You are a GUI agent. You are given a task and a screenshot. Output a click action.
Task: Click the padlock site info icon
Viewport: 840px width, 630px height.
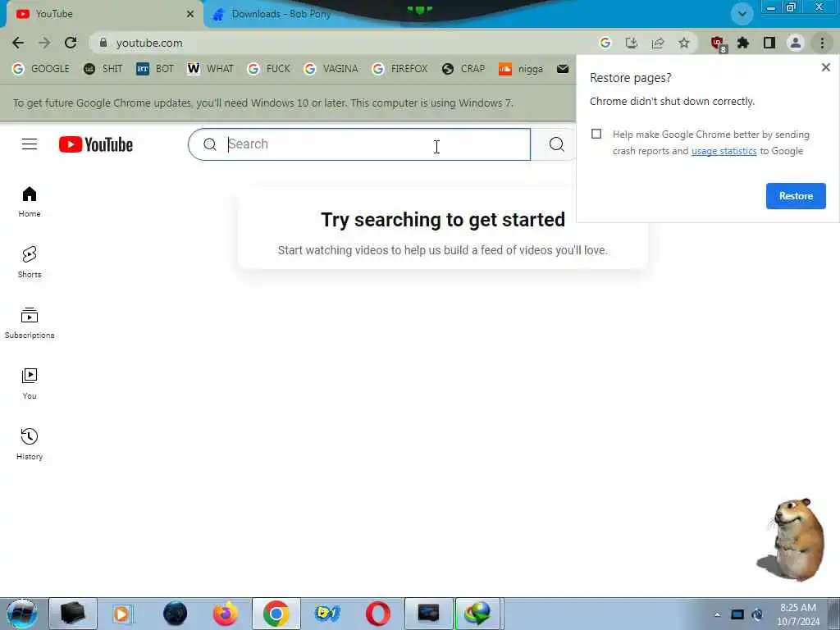tap(103, 43)
